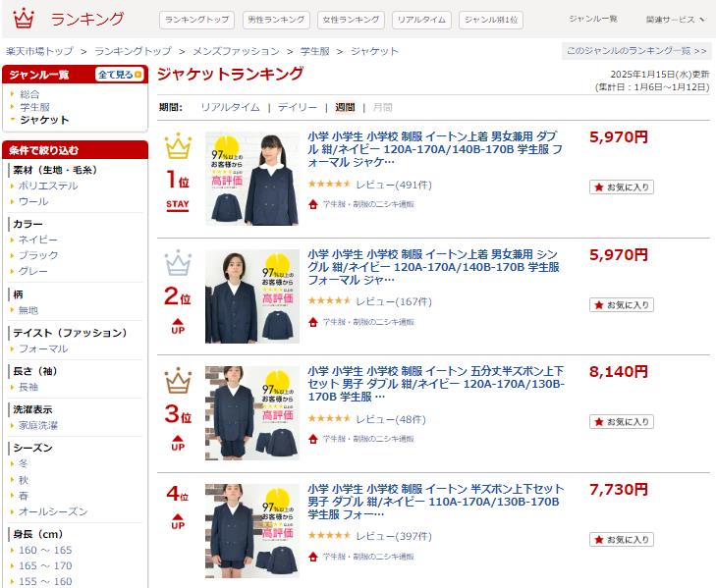Filter by ポリエステル material
Image resolution: width=716 pixels, height=588 pixels.
(x=47, y=186)
